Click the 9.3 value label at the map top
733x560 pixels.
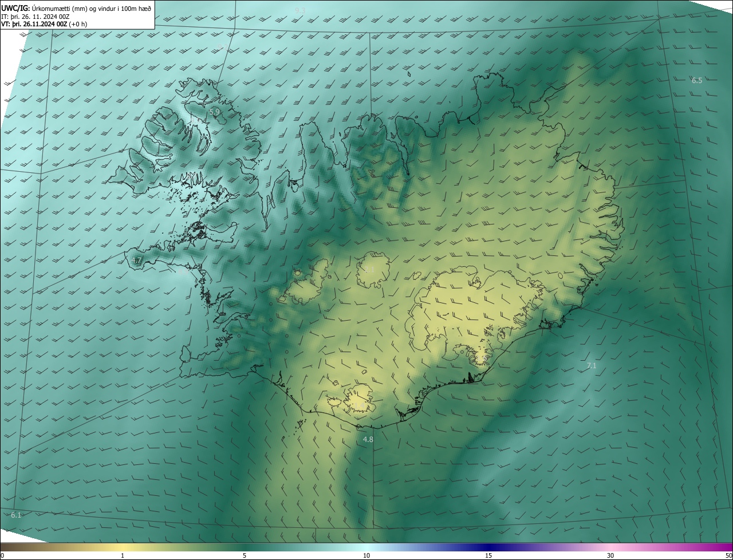pos(300,11)
